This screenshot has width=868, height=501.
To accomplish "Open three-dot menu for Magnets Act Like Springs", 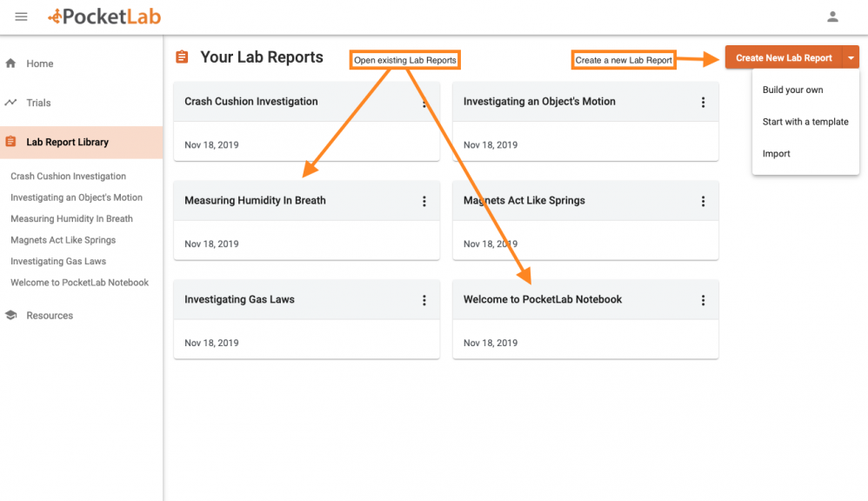I will coord(703,201).
